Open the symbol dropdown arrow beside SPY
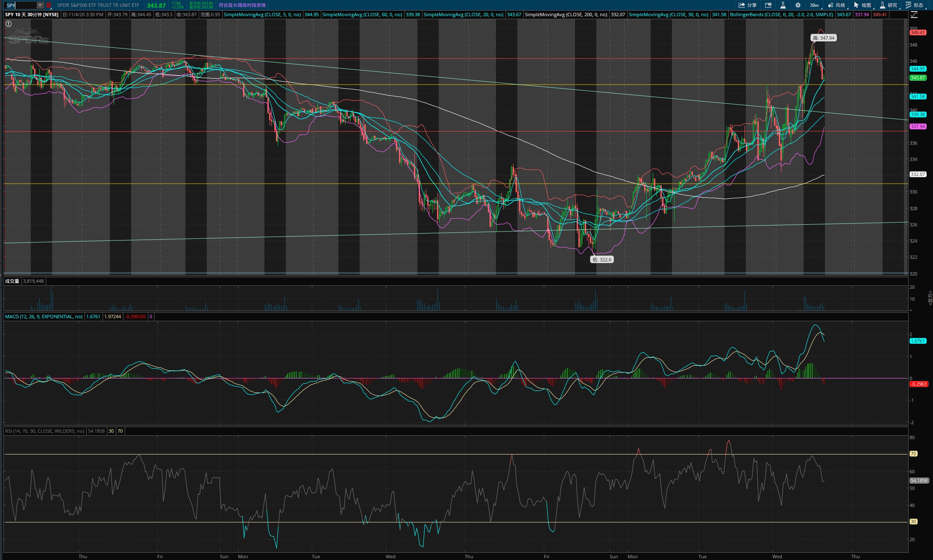 40,5
